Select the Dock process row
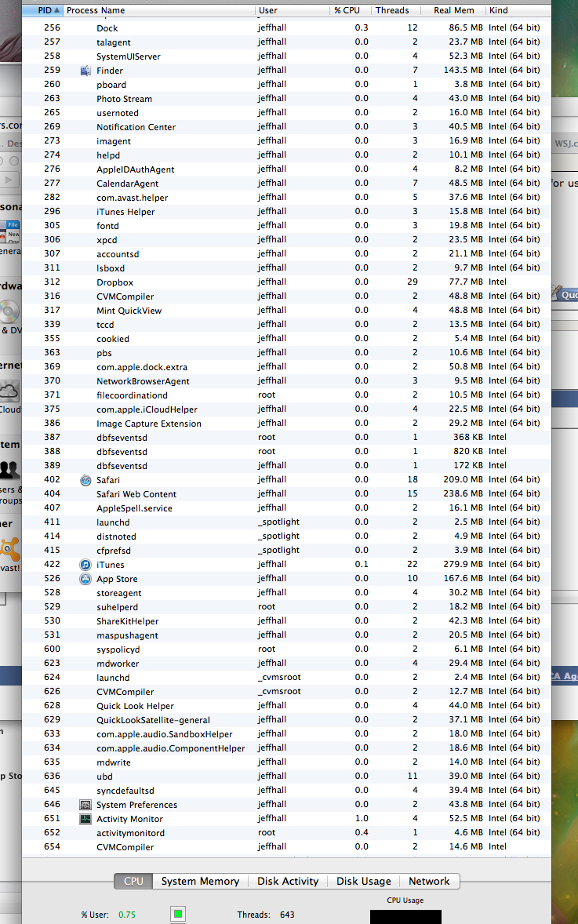Viewport: 578px width, 924px height. (286, 28)
